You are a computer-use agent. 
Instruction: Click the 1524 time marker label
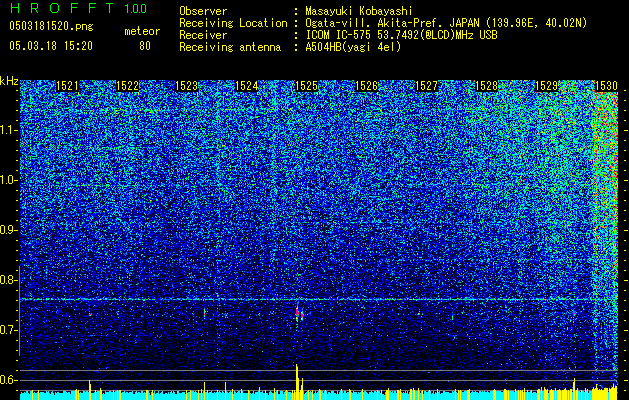[x=247, y=86]
